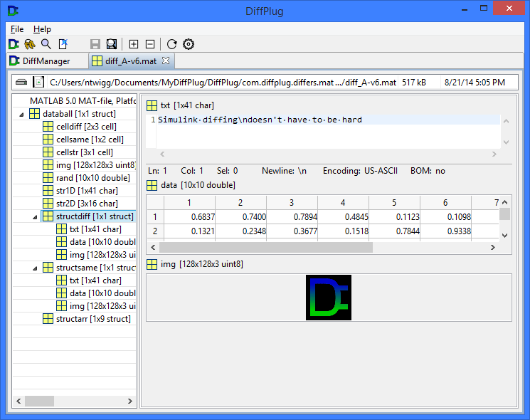530x420 pixels.
Task: Open the magnifying glass search tool
Action: click(x=46, y=44)
